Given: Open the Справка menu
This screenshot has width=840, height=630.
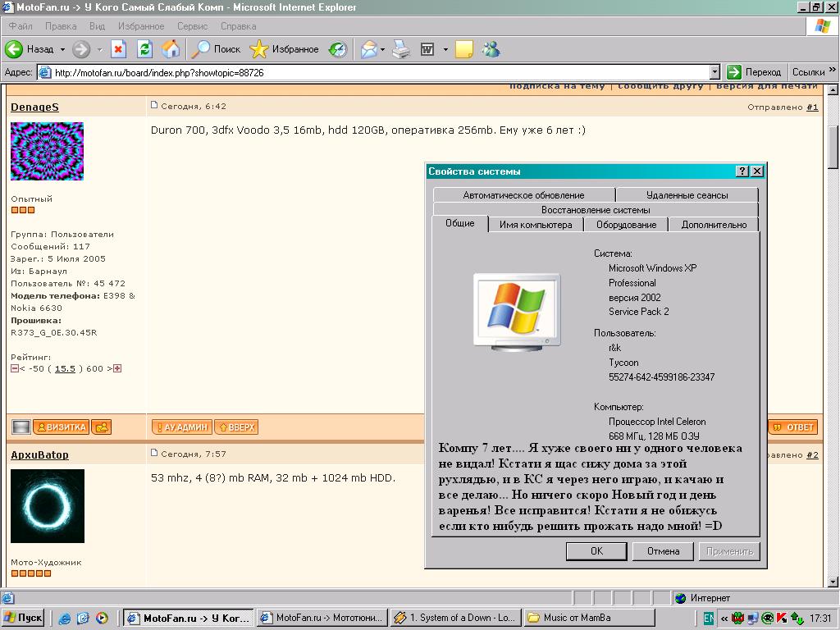Looking at the screenshot, I should coord(239,26).
